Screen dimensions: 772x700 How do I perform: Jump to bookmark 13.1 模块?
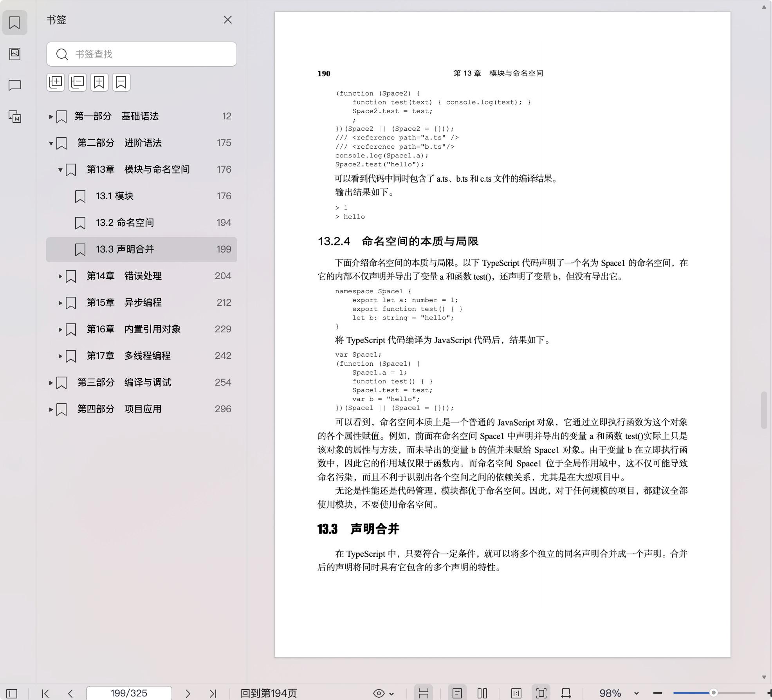click(x=142, y=196)
